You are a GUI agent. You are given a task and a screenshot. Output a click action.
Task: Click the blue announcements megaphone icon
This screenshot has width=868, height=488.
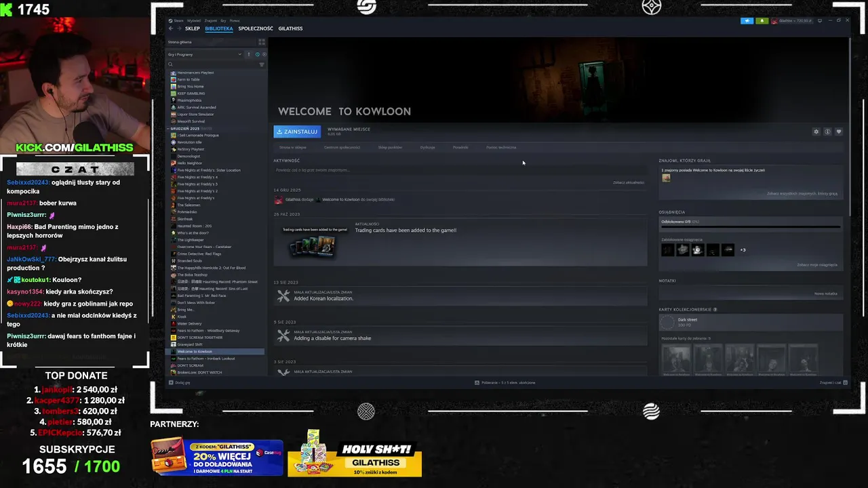(x=747, y=21)
